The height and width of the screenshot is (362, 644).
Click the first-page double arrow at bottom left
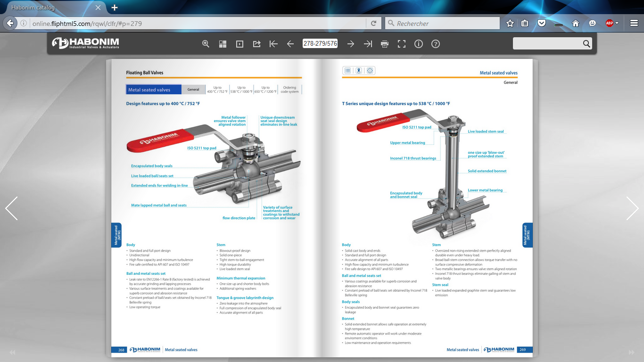(12, 352)
